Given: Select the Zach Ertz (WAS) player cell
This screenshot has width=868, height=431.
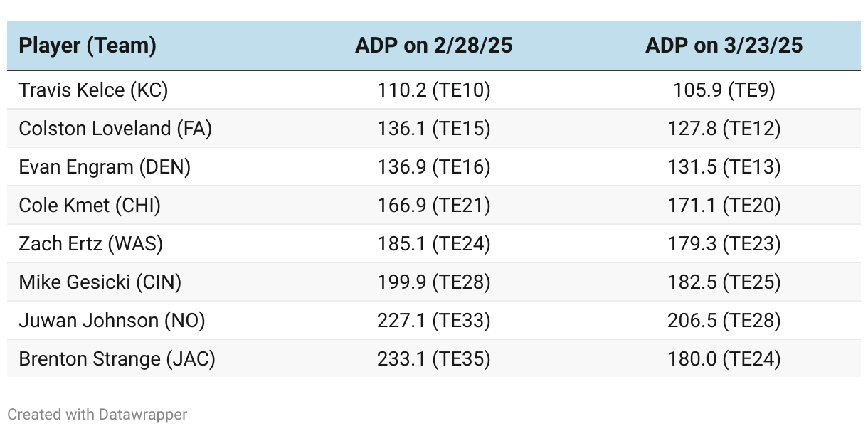Looking at the screenshot, I should coord(91,244).
